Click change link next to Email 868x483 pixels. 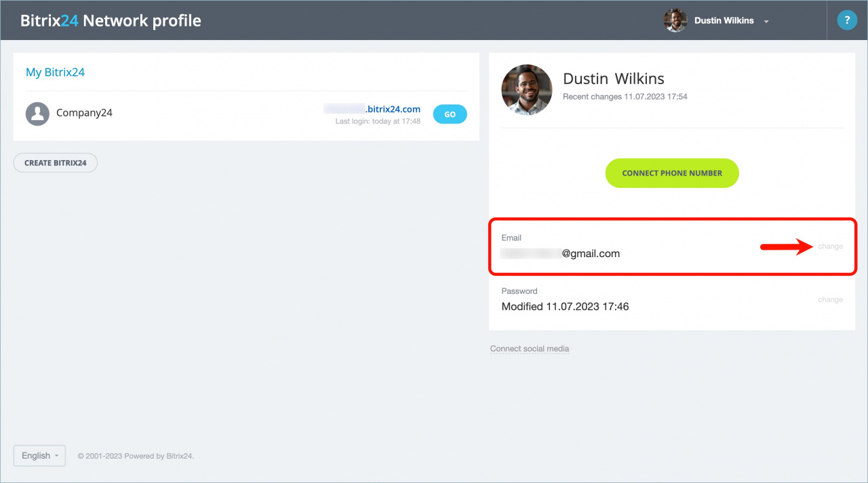pos(830,246)
